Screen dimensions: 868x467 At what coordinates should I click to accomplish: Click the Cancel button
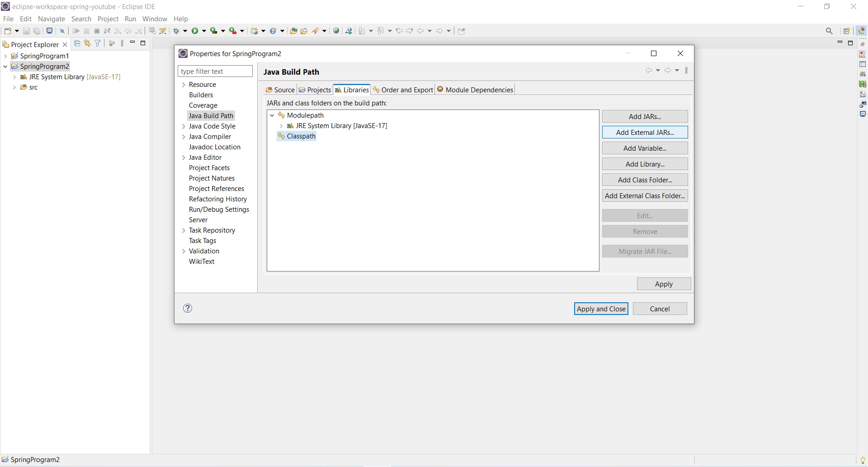point(660,309)
